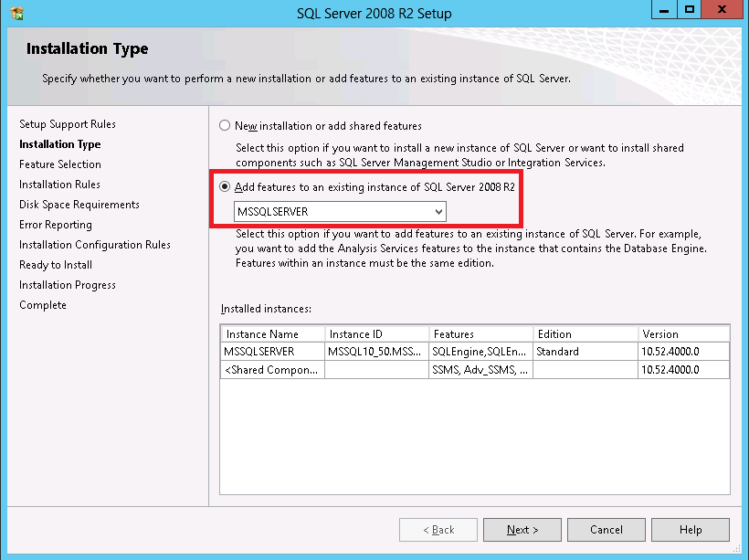Minimize the SQL Server Setup window
The width and height of the screenshot is (749, 560).
tap(664, 9)
